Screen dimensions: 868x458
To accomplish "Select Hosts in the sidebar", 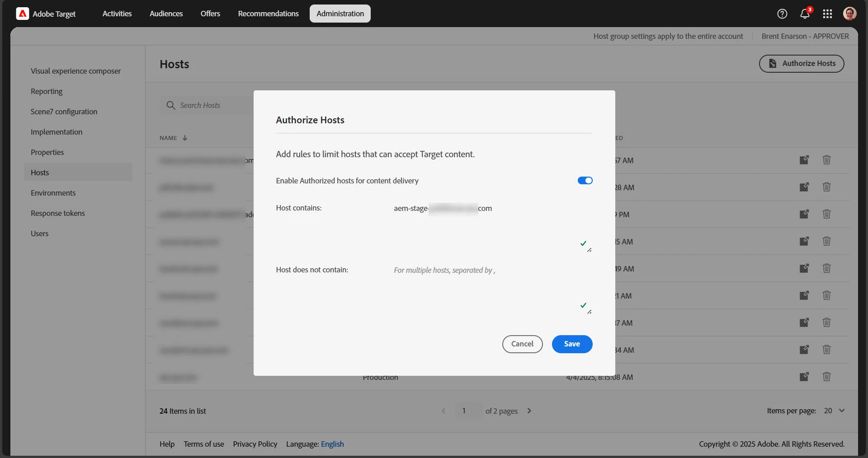I will click(x=78, y=172).
